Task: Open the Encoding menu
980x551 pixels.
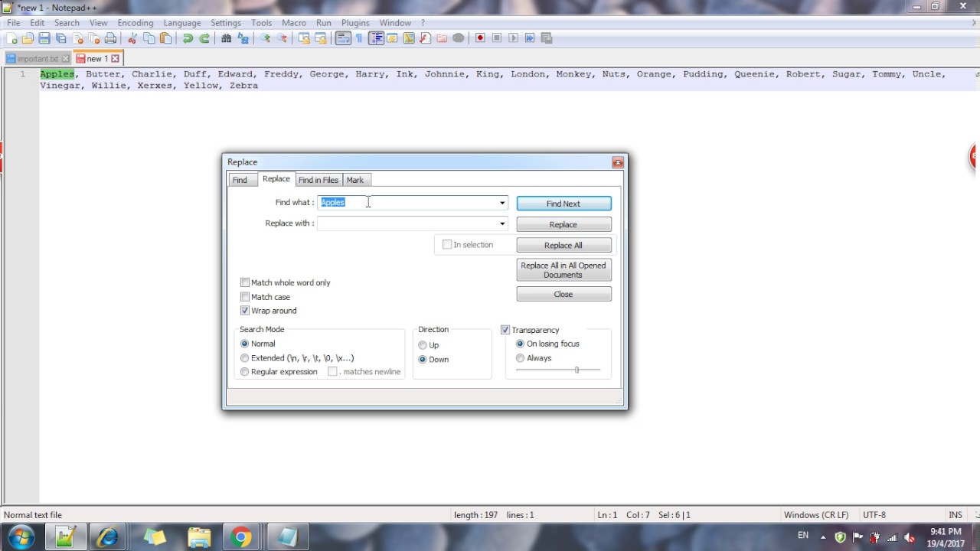Action: tap(136, 23)
